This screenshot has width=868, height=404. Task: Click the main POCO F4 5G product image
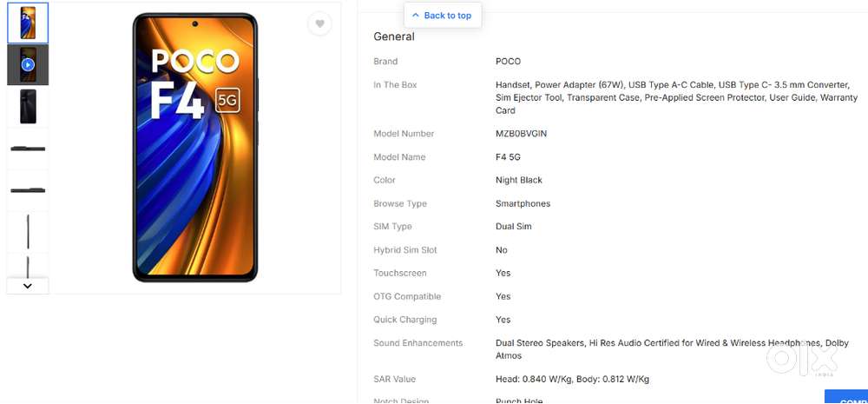coord(194,148)
